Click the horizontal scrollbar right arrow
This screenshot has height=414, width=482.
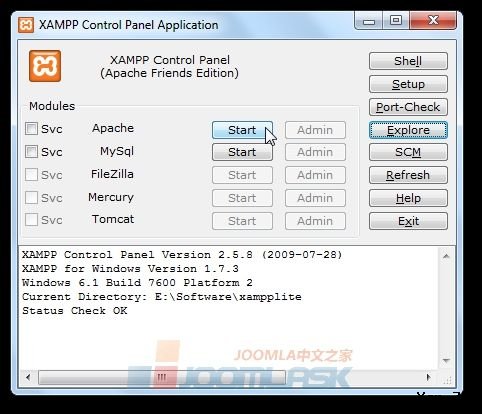[429, 378]
